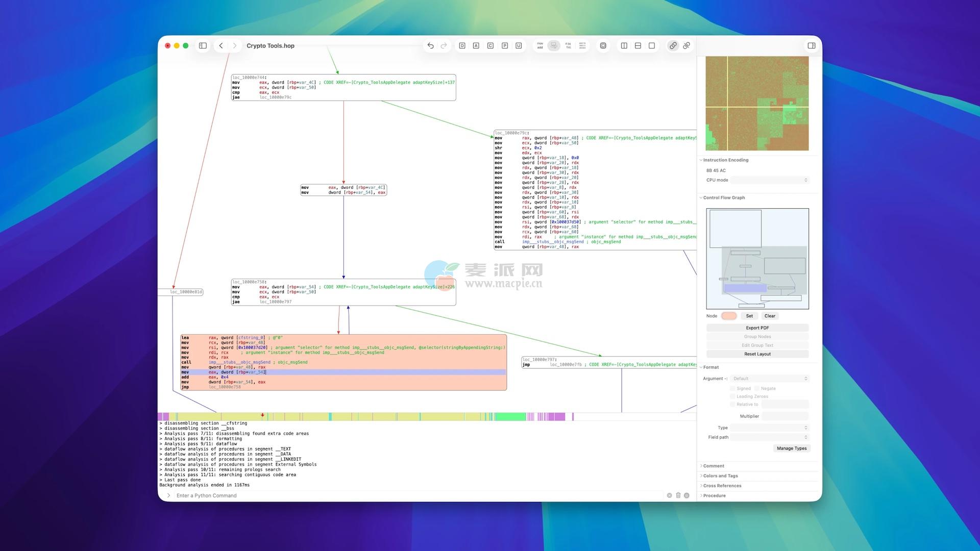Click the undo arrow in toolbar
The width and height of the screenshot is (980, 551).
[x=430, y=46]
